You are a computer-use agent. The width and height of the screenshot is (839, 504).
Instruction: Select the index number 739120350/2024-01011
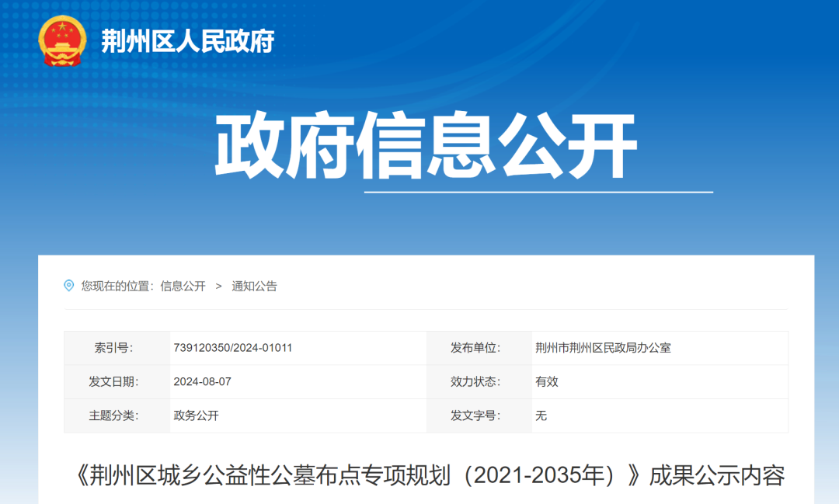point(233,348)
